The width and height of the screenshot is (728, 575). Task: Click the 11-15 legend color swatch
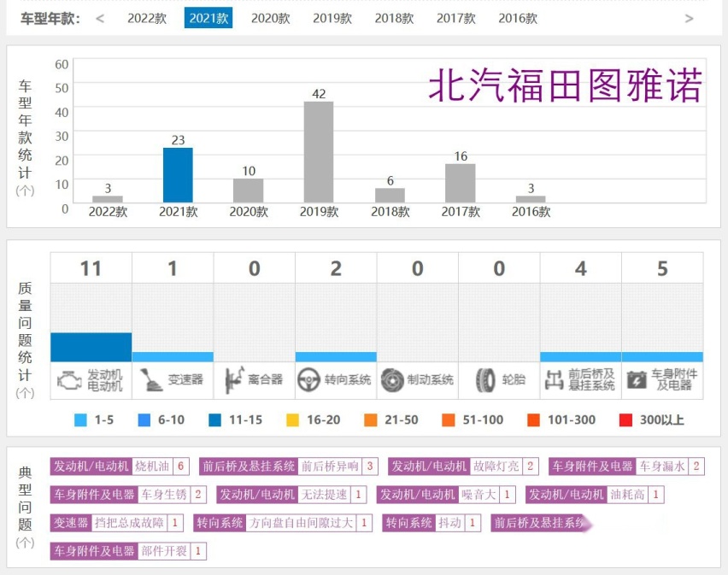click(215, 420)
